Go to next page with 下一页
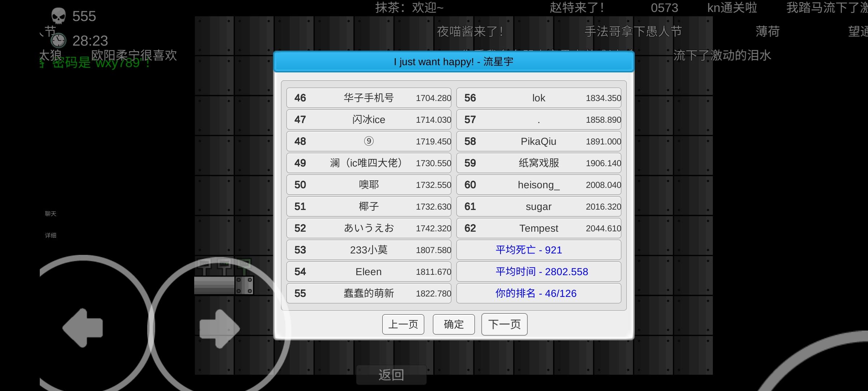This screenshot has height=391, width=868. [504, 324]
